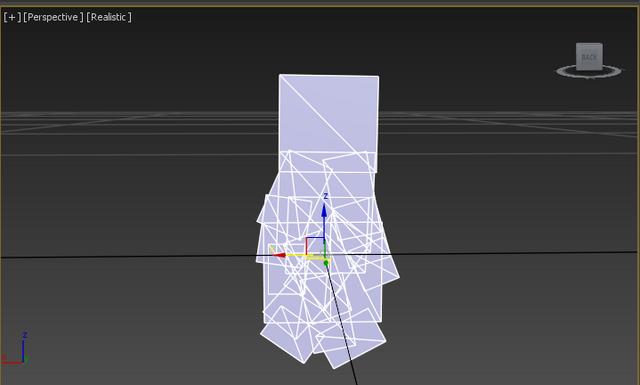Click the red X axis gizmo arrow
The height and width of the screenshot is (385, 640).
point(279,255)
